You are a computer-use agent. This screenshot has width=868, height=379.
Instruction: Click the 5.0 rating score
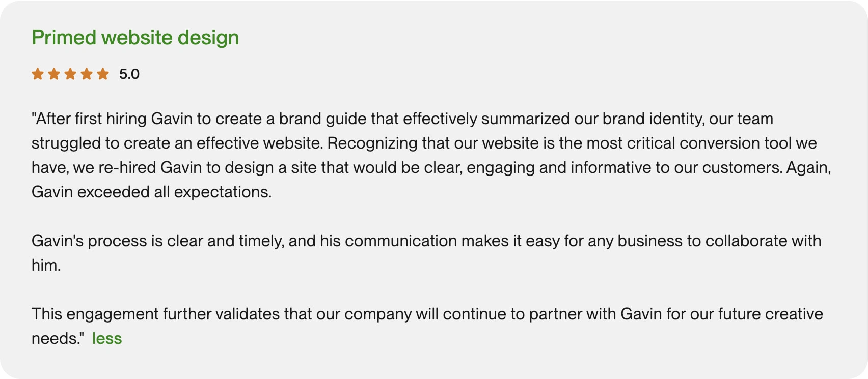pos(129,74)
